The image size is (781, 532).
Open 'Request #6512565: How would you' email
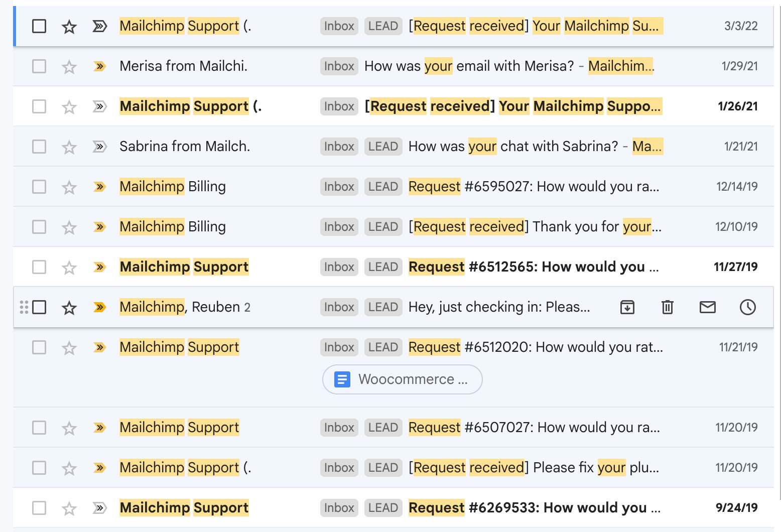click(x=534, y=267)
